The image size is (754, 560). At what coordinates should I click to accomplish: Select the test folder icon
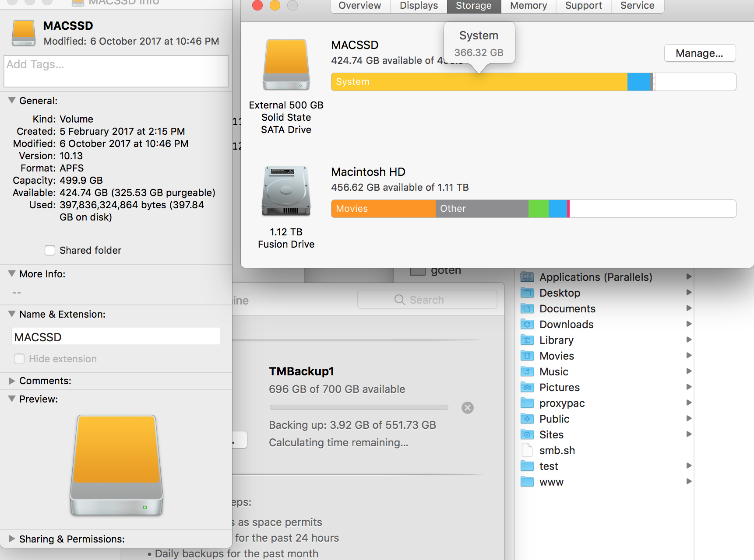tap(527, 466)
